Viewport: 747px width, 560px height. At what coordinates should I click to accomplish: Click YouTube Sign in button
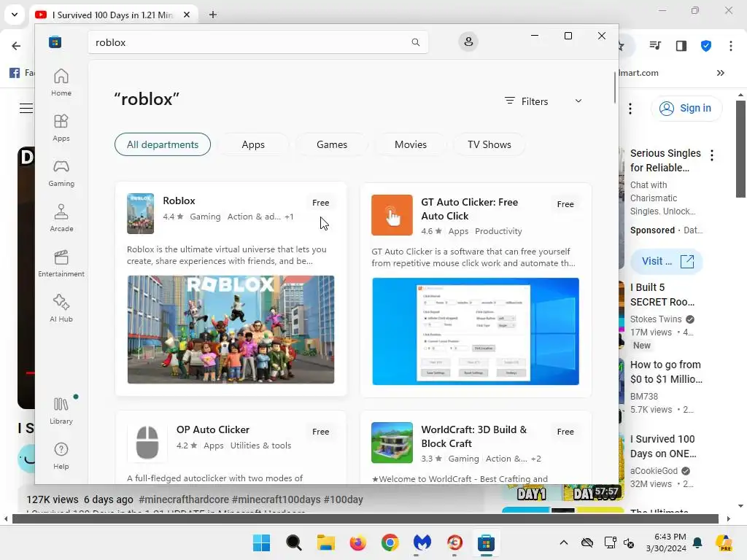click(686, 108)
